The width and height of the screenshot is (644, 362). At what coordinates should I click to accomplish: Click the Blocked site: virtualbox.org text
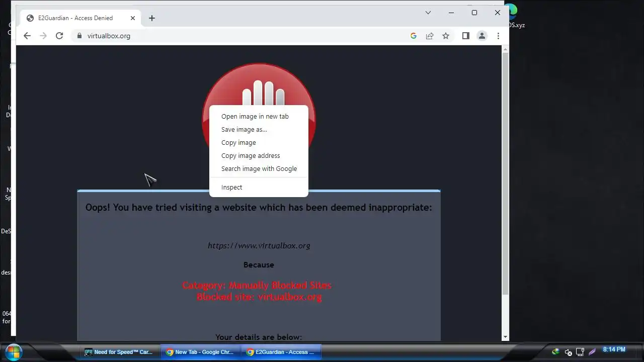point(259,297)
